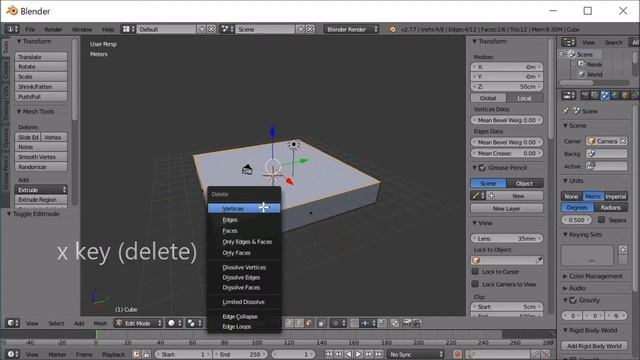Viewport: 640px width, 360px height.
Task: Collapse the View panel in properties region
Action: point(482,223)
